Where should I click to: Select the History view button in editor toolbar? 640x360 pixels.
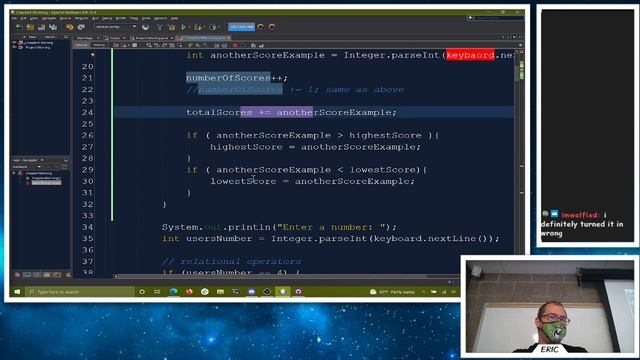[x=99, y=45]
